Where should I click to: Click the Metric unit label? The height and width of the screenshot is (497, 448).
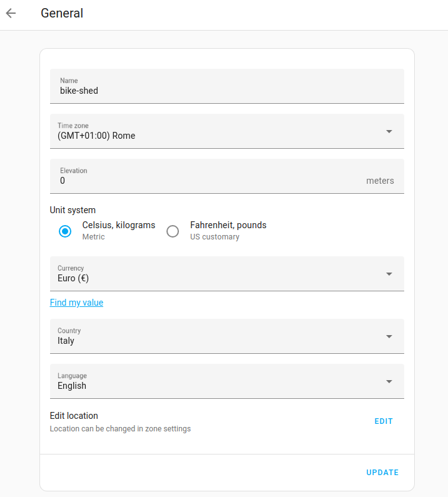click(94, 237)
